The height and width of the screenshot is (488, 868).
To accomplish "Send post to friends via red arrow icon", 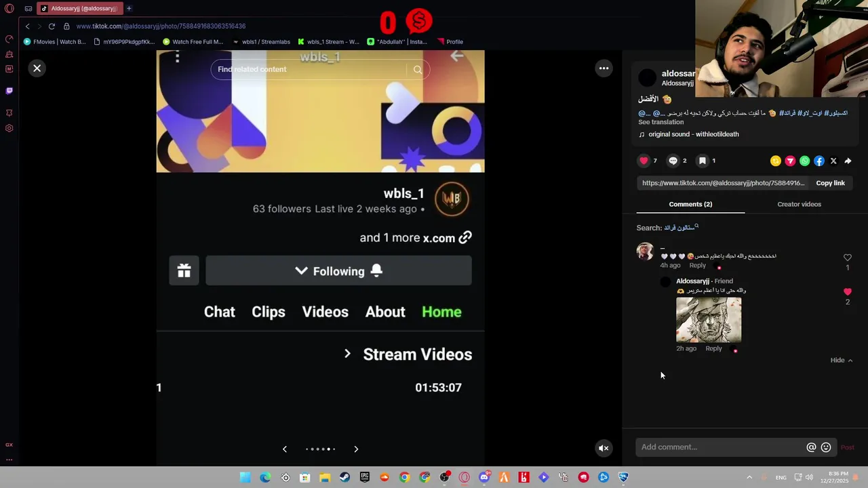I will 790,161.
